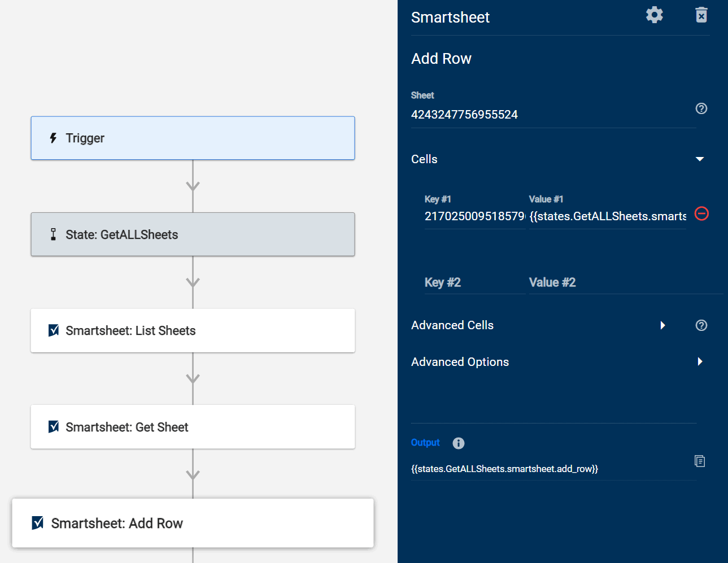Click the Cells section label
Image resolution: width=728 pixels, height=563 pixels.
[x=424, y=159]
